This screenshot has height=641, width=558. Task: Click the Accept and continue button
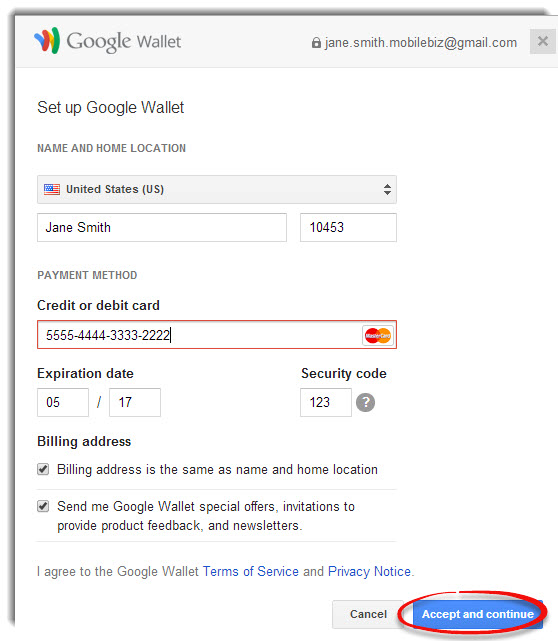(x=477, y=614)
